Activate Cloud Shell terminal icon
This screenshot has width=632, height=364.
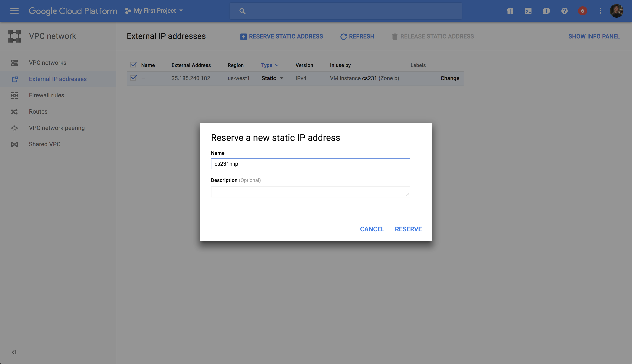[528, 11]
